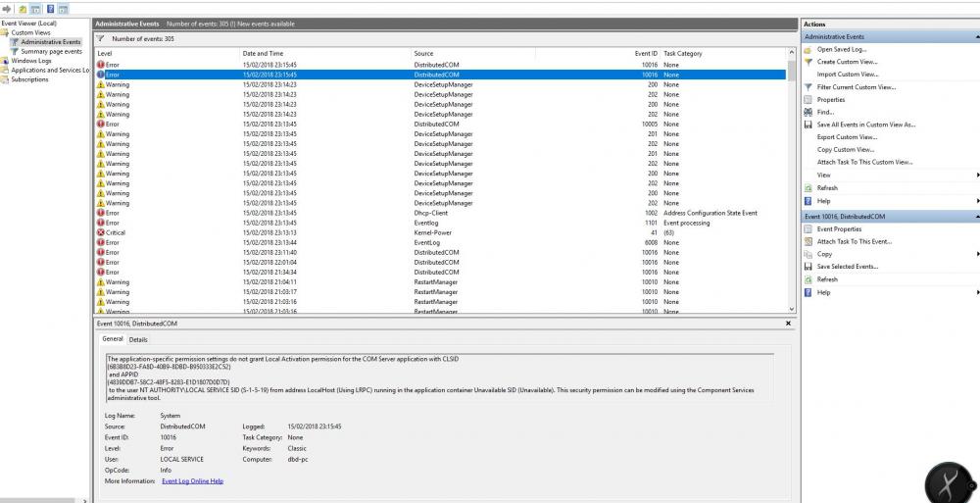This screenshot has width=980, height=503.
Task: Toggle the Show/Hide Console Tree toolbar icon
Action: pos(35,10)
